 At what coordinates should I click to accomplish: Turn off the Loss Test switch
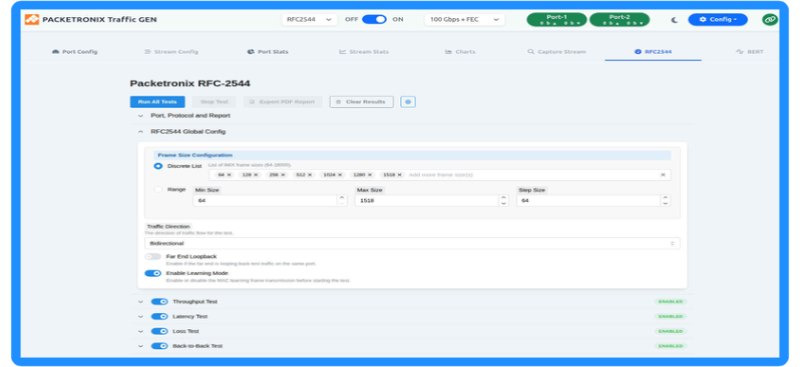(160, 331)
